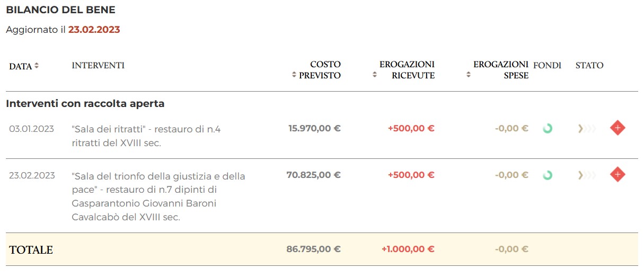Click the status chevrons in Sala dei ritratti row
Image resolution: width=644 pixels, height=277 pixels.
[x=586, y=128]
